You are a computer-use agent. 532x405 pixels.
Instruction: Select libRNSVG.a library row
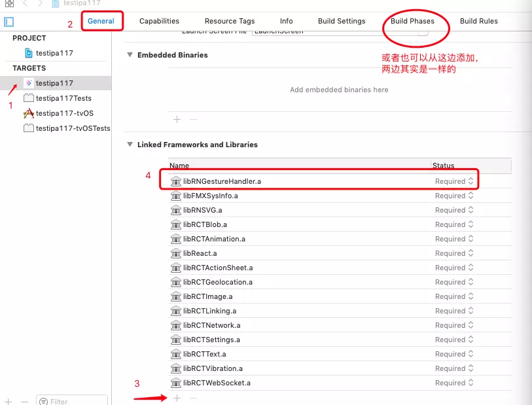click(x=340, y=210)
